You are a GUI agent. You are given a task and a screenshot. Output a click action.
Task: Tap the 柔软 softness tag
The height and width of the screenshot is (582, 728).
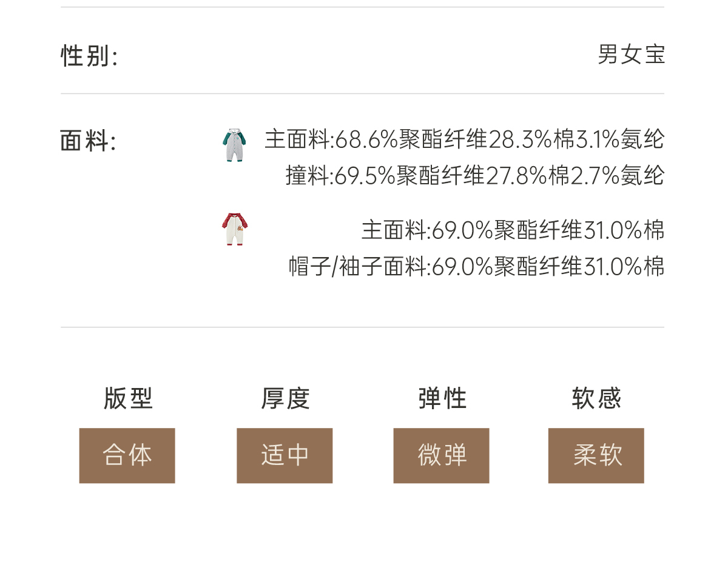pyautogui.click(x=596, y=455)
